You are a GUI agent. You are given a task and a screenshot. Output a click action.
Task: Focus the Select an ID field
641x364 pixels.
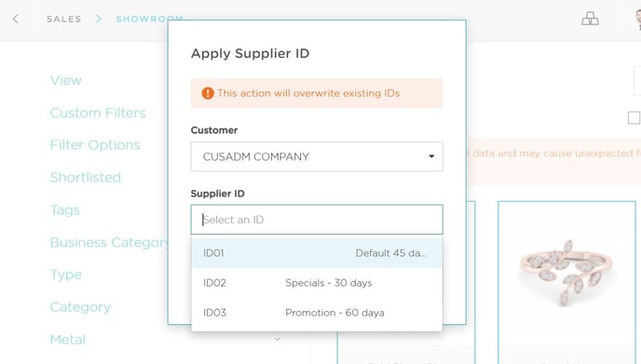tap(317, 220)
